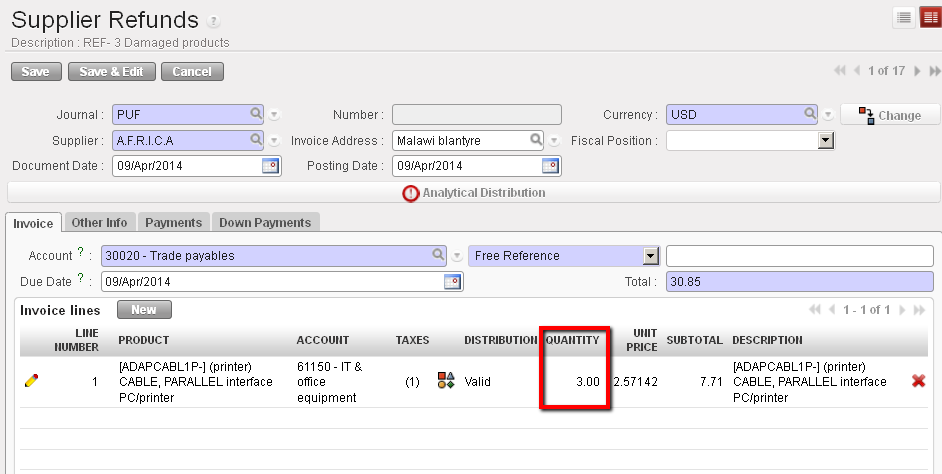Click the pencil edit icon on line 1
The height and width of the screenshot is (474, 942).
click(x=32, y=380)
